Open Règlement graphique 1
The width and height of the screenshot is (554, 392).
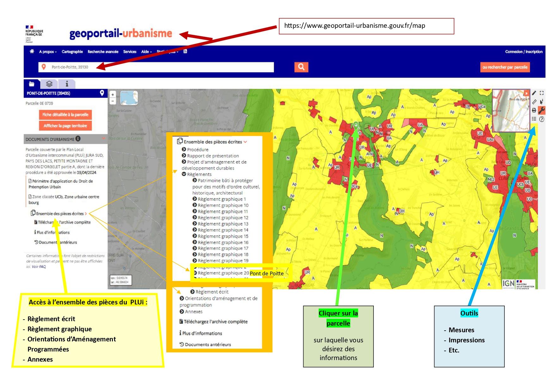click(x=219, y=199)
